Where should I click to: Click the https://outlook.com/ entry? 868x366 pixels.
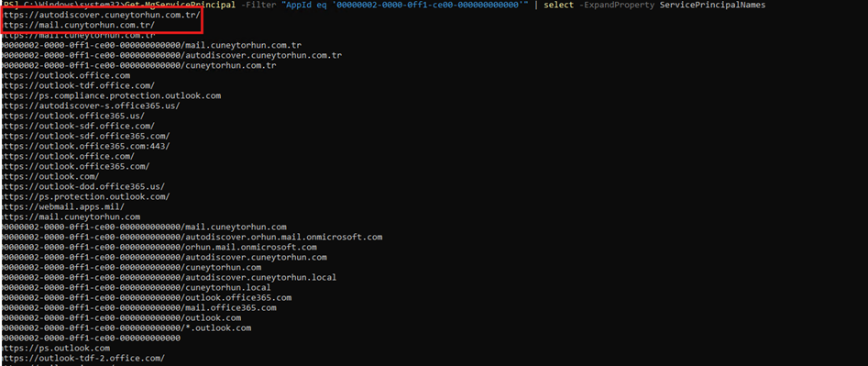pos(49,176)
